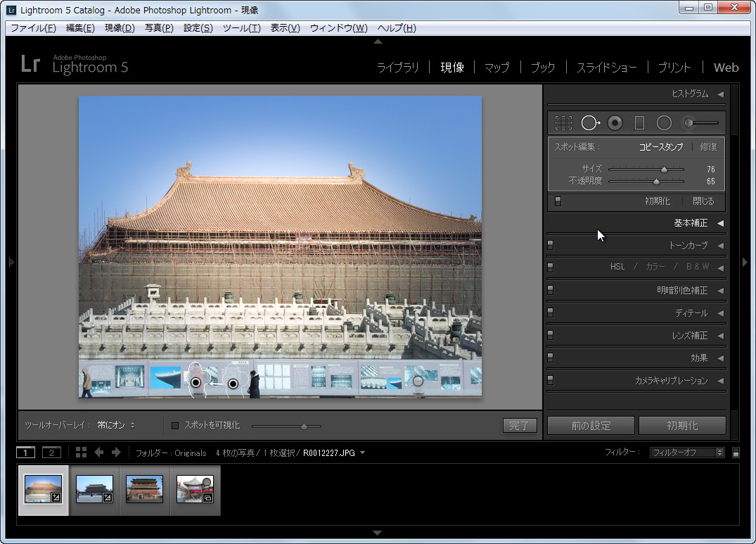Open the ファイル(F) menu

pyautogui.click(x=33, y=28)
